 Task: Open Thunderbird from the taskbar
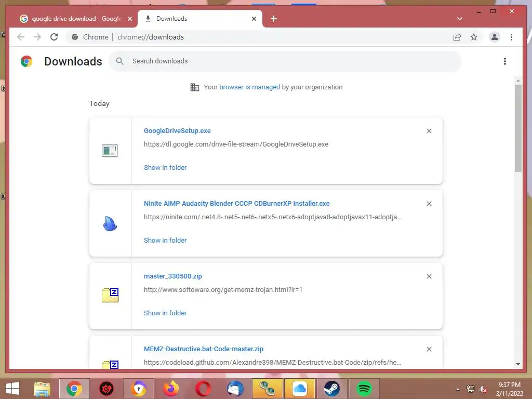235,389
